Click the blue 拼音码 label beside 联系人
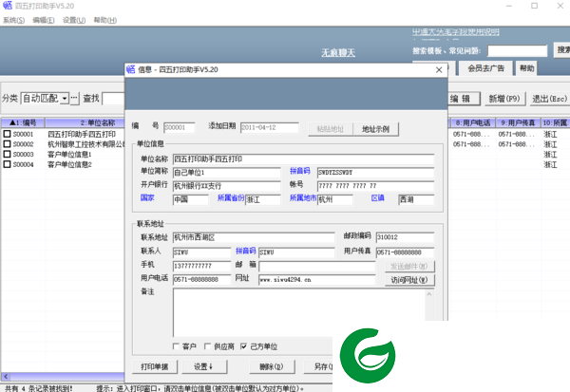This screenshot has height=392, width=570. 246,251
